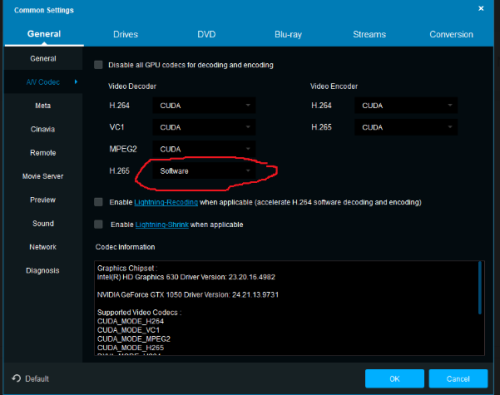This screenshot has height=395, width=500.
Task: Open the Streams tab
Action: (369, 34)
